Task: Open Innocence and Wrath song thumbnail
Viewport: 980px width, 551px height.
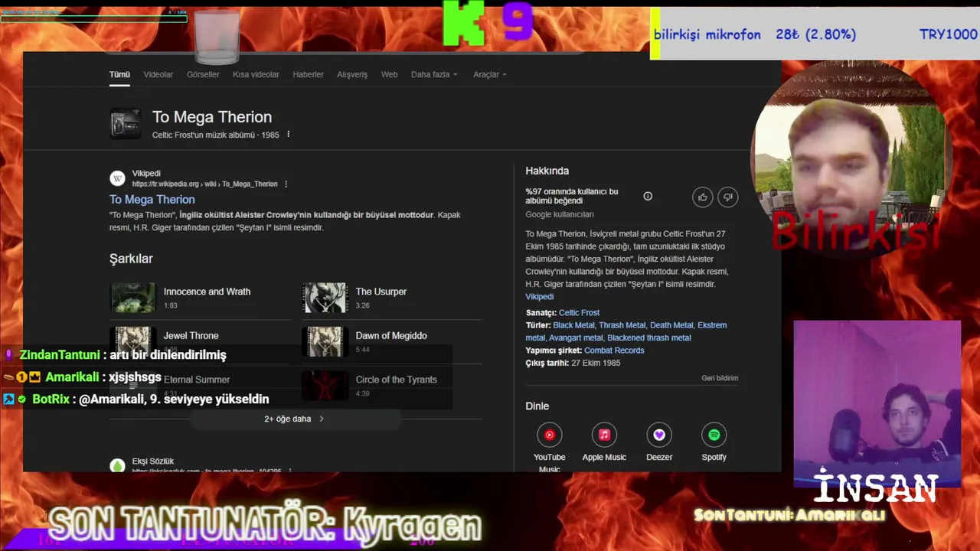Action: (x=132, y=298)
